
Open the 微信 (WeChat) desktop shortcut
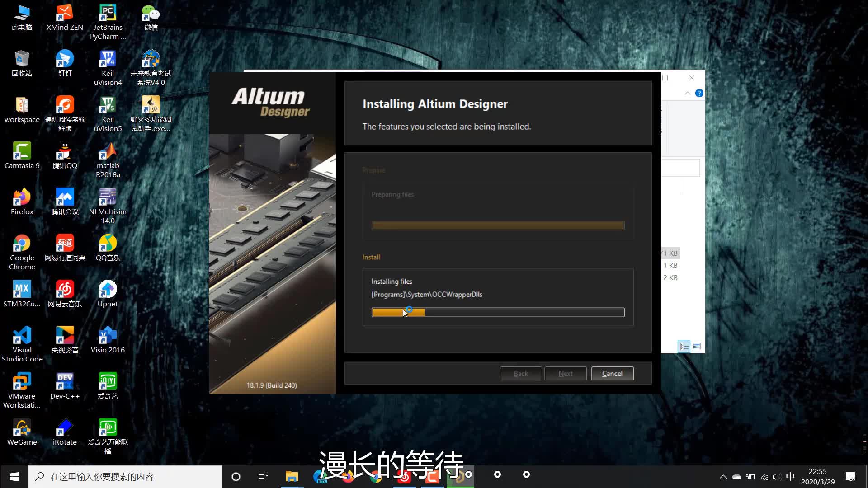[x=151, y=18]
